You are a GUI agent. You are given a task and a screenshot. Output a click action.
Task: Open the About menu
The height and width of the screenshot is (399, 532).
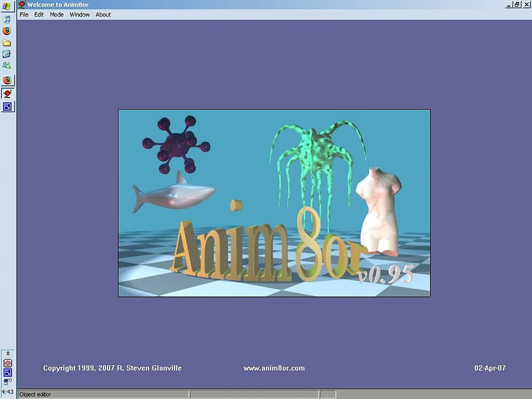coord(103,14)
